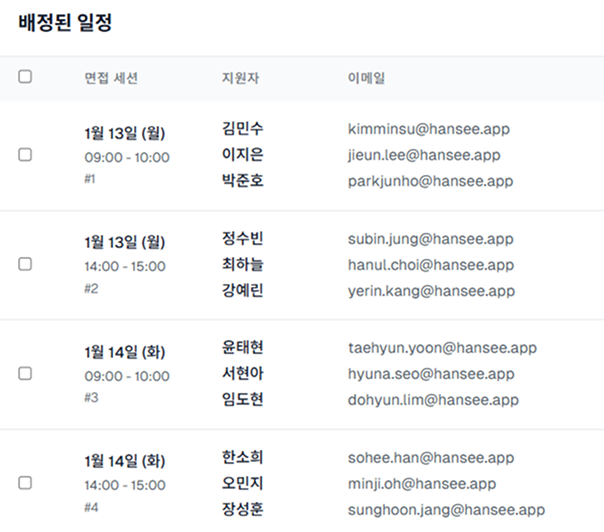Viewport: 604px width, 532px height.
Task: Select the checkbox for session #2
Action: coord(25,264)
